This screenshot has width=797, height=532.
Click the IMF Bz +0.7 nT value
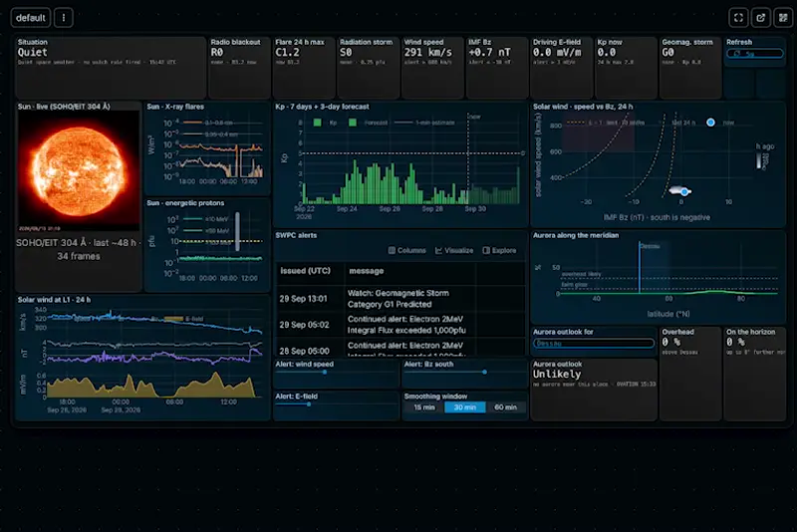[489, 53]
